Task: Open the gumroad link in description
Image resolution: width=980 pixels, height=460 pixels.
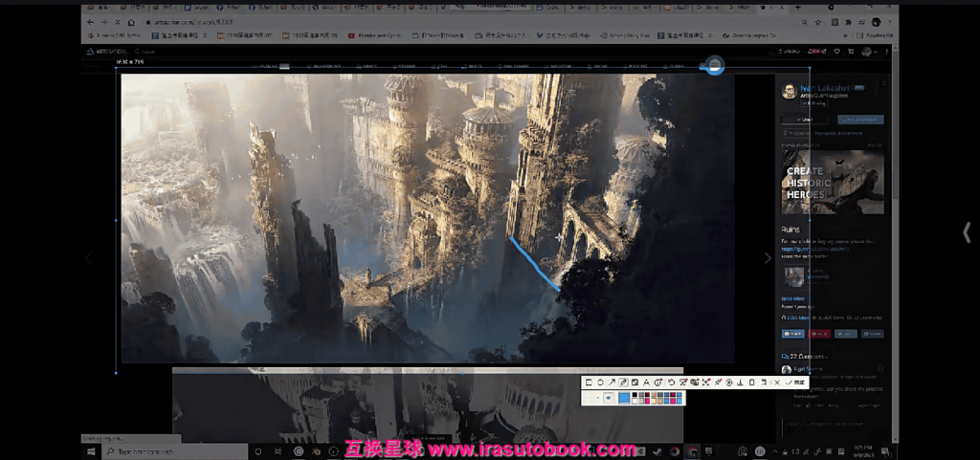Action: click(815, 249)
